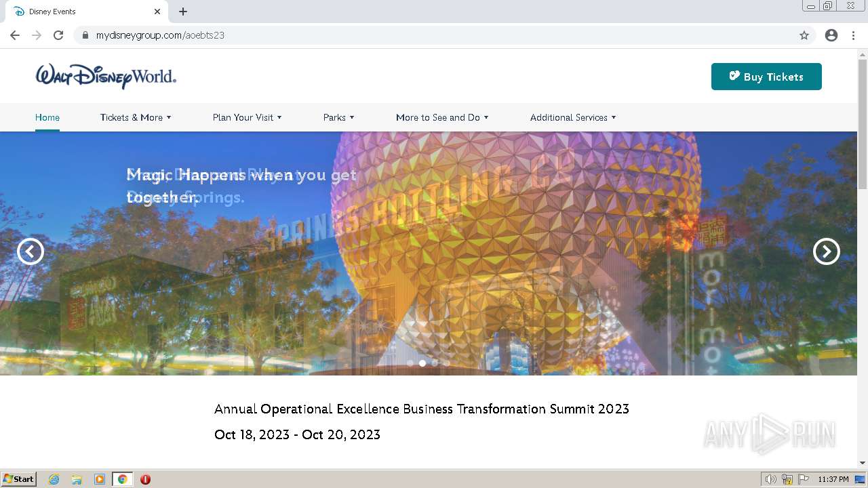This screenshot has width=868, height=488.
Task: Click the Oct 18, 2023 - Oct 20, 2023 date text
Action: pos(297,434)
